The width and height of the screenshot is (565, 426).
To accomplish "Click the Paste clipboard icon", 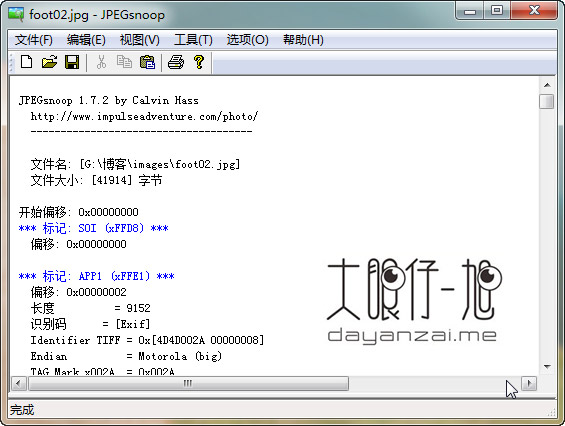I will (147, 62).
